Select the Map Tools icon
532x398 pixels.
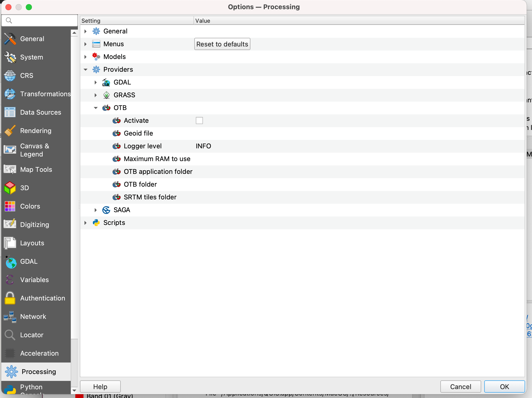pos(10,169)
